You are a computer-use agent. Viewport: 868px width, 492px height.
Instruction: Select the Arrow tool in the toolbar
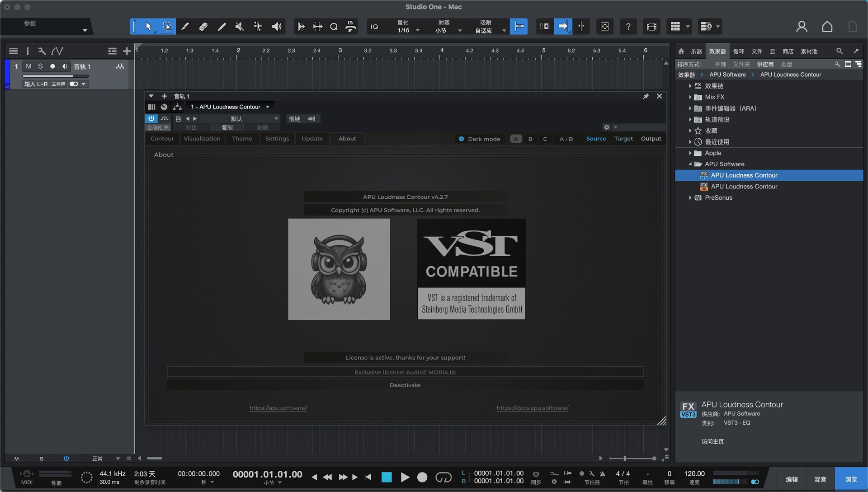click(x=148, y=27)
